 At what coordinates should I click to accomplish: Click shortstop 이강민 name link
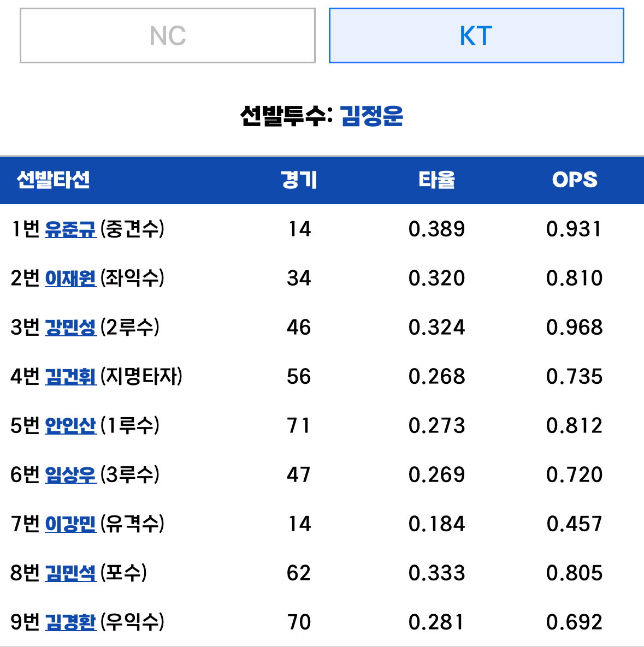[x=70, y=524]
